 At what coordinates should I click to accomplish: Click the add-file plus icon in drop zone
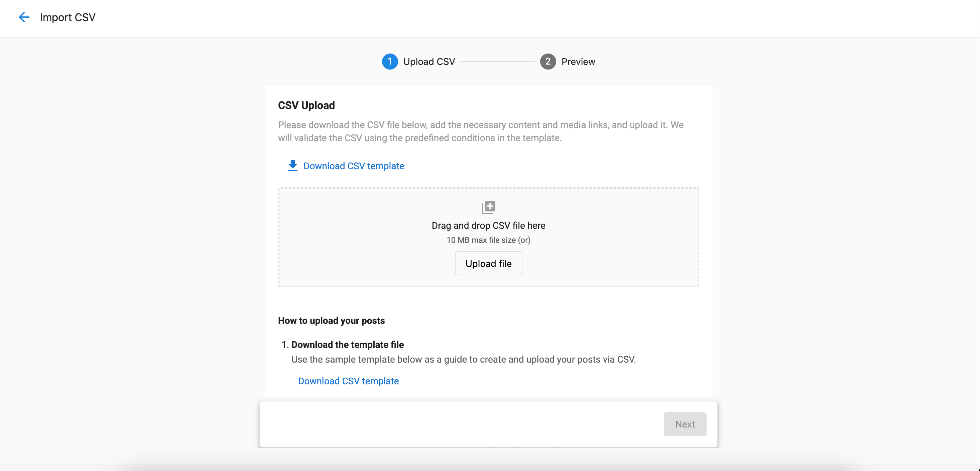pyautogui.click(x=488, y=207)
